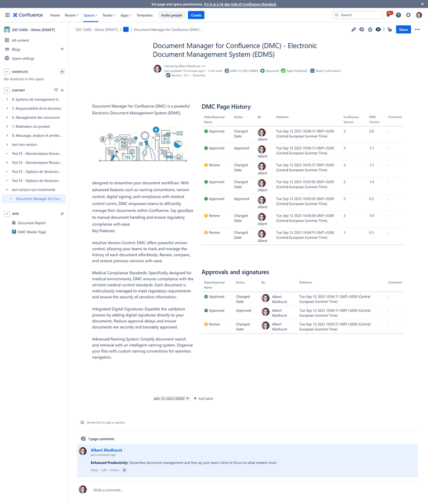Image resolution: width=428 pixels, height=504 pixels.
Task: Open Space settings in sidebar
Action: 23,58
